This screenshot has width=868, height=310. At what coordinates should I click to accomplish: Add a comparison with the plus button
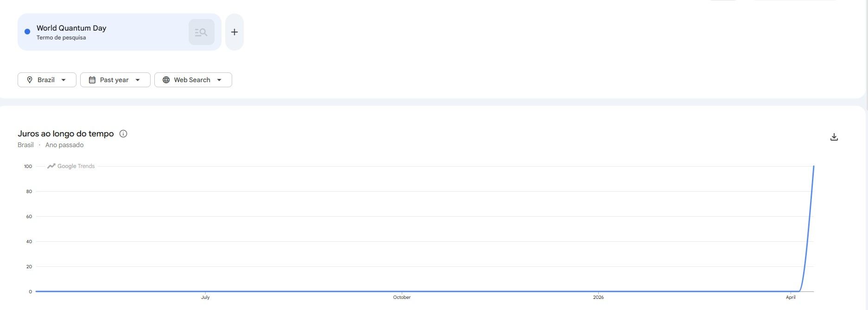pyautogui.click(x=234, y=32)
